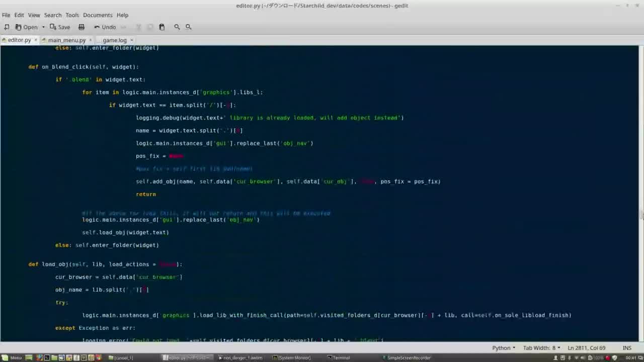Create a new document in gedit
This screenshot has width=644, height=362.
pos(7,27)
